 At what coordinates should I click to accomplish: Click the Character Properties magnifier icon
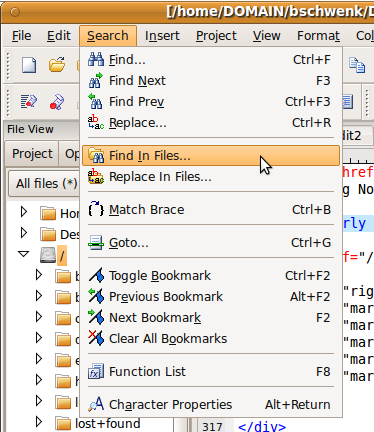click(96, 404)
